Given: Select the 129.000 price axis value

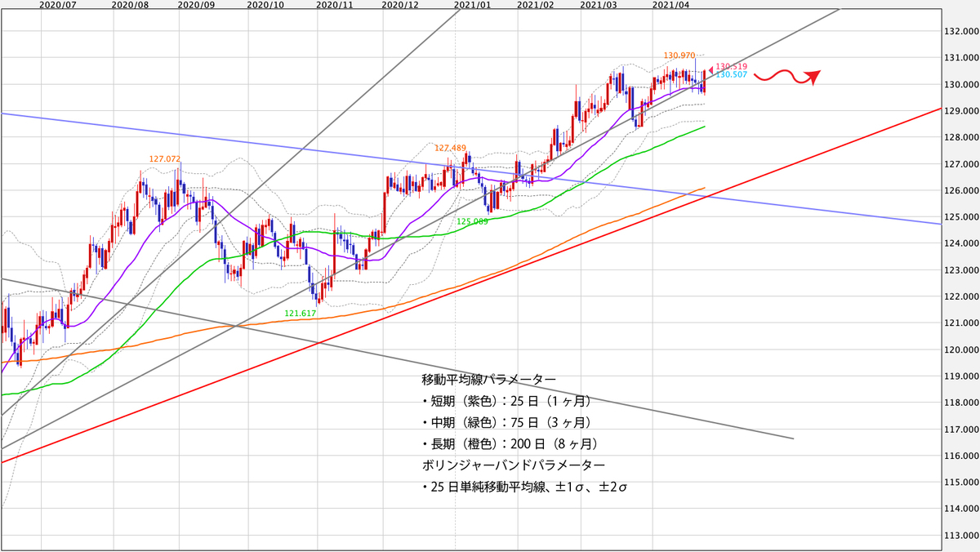Looking at the screenshot, I should [960, 111].
